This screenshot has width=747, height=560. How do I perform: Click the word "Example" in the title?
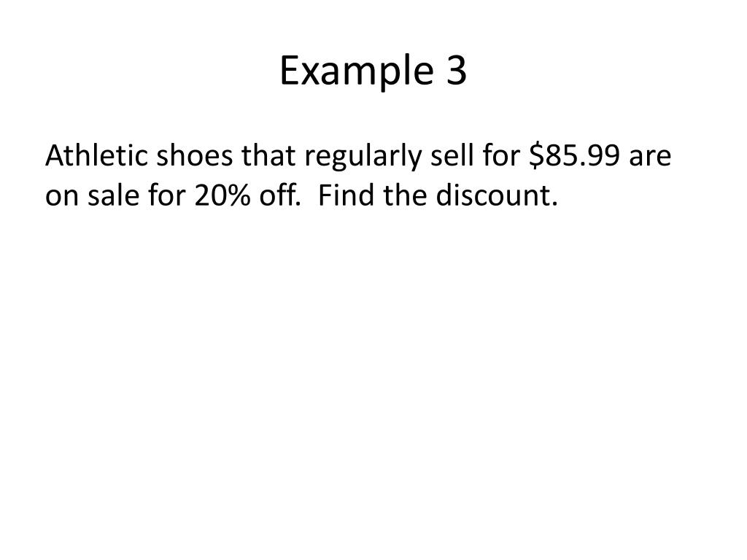356,71
